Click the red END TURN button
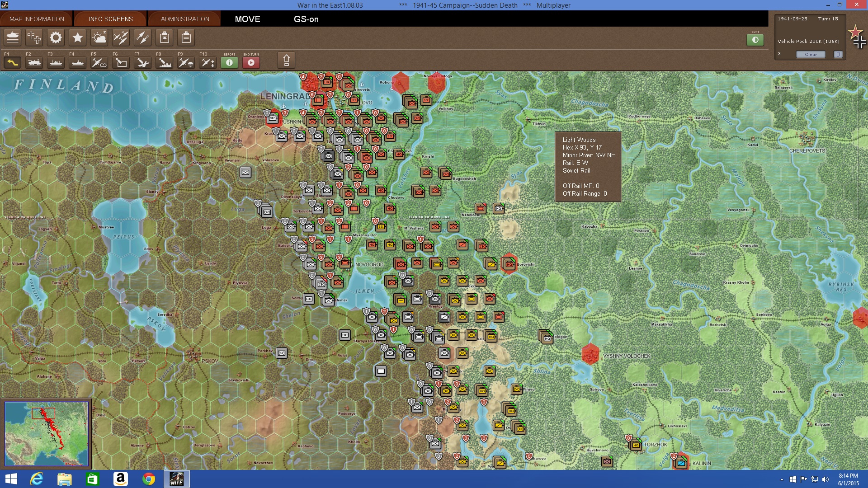868x488 pixels. point(251,62)
